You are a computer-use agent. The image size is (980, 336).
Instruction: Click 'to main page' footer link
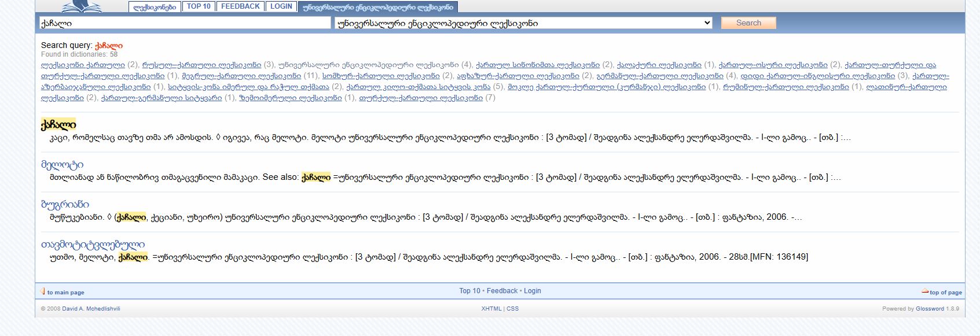pos(65,293)
